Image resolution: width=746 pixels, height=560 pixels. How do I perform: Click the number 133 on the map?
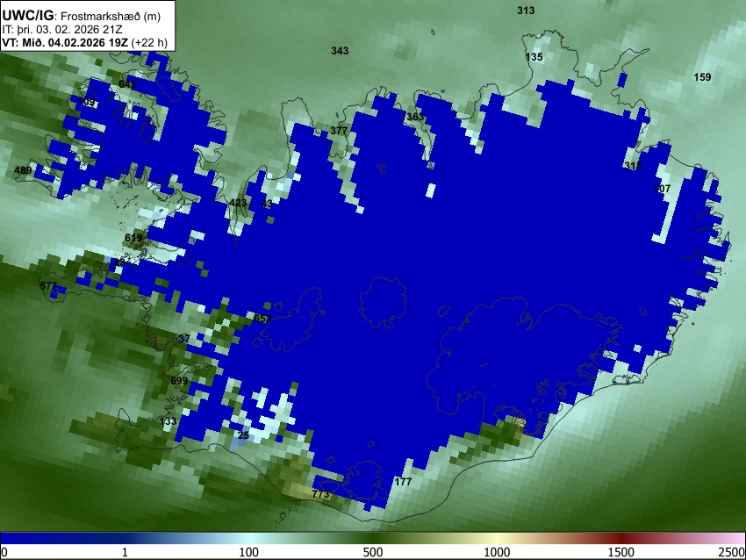pyautogui.click(x=168, y=421)
